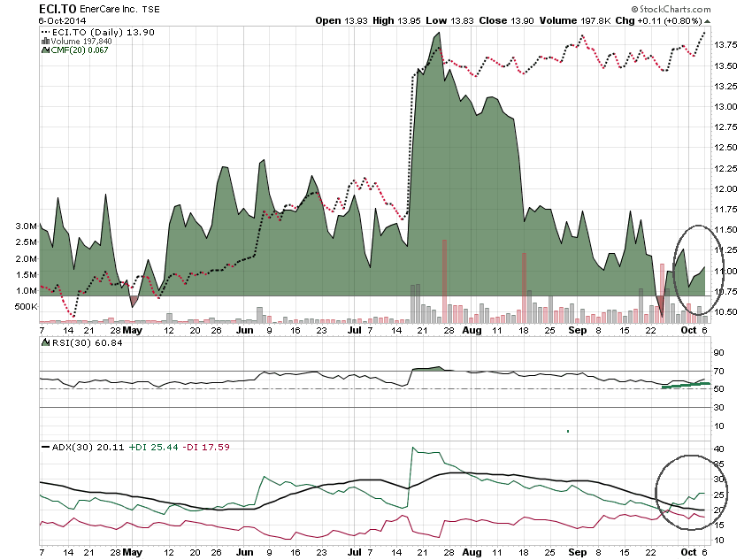The height and width of the screenshot is (560, 752).
Task: Click the 12.00 price axis label
Action: pyautogui.click(x=725, y=189)
